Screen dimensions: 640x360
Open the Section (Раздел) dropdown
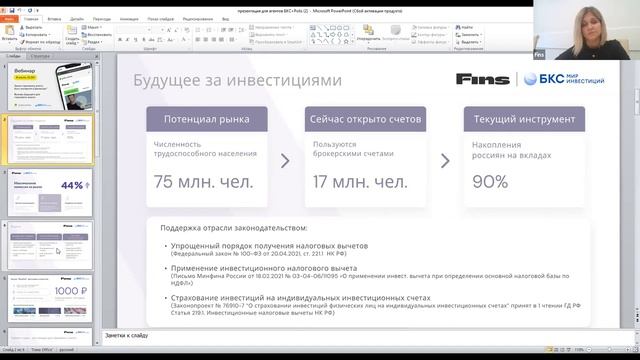tap(92, 42)
